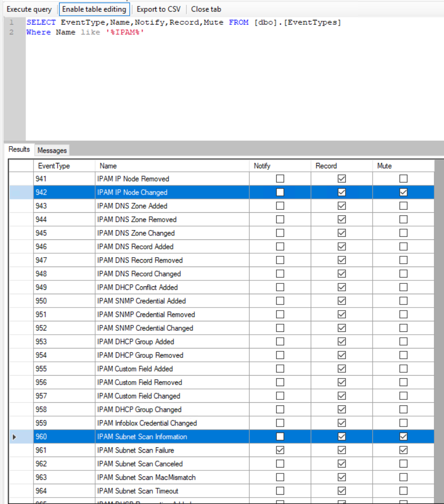
Task: Toggle Enable table editing
Action: (94, 9)
